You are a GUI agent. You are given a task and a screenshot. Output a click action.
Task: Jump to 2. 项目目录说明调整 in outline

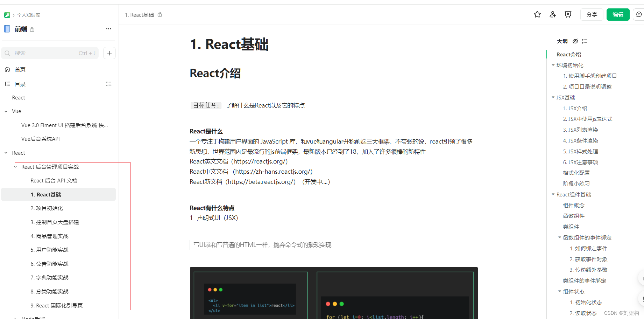tap(587, 87)
